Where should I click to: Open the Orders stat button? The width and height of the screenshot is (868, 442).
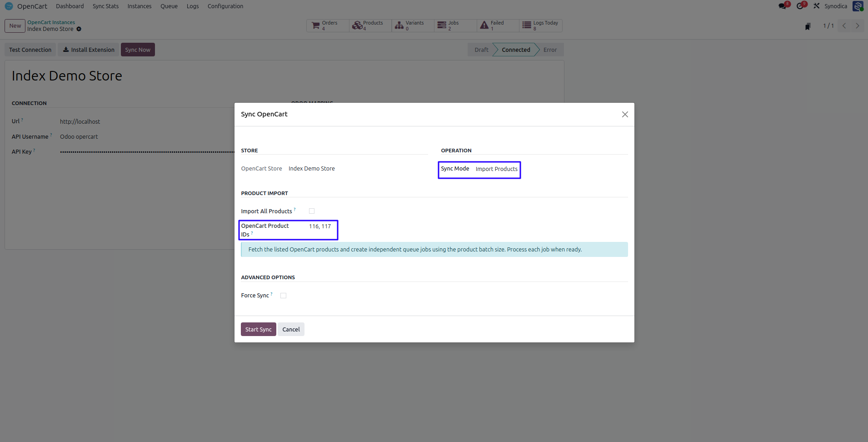328,25
